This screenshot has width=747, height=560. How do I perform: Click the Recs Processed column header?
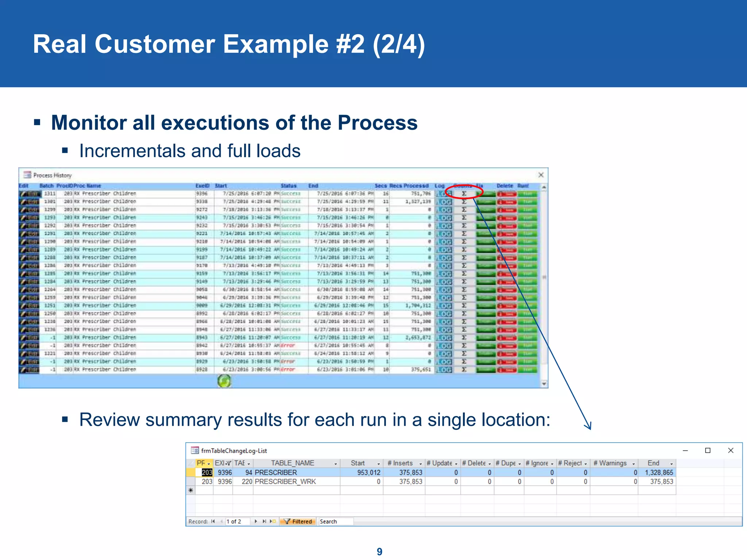pyautogui.click(x=409, y=186)
